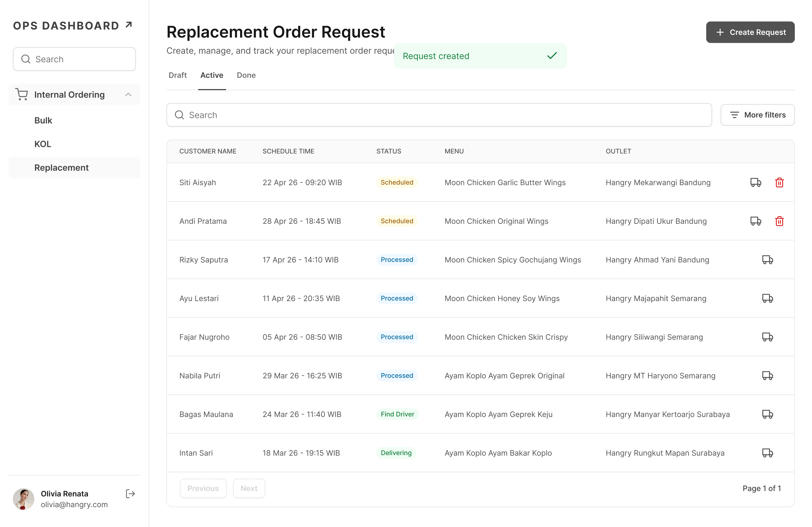812x527 pixels.
Task: Click the Status column header
Action: [x=389, y=151]
